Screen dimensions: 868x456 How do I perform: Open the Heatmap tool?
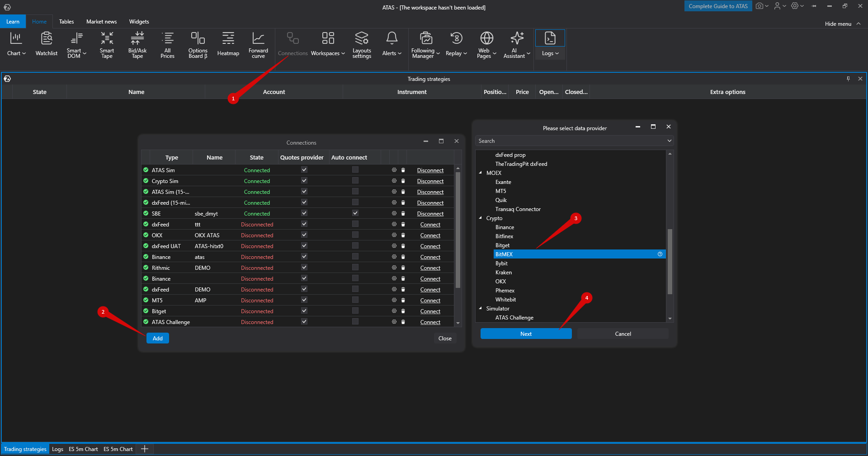click(x=228, y=44)
